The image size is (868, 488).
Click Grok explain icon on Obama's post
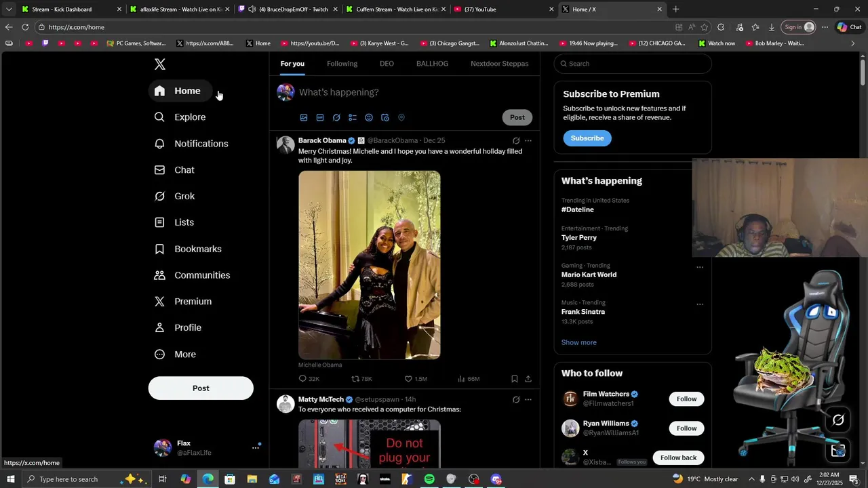516,141
